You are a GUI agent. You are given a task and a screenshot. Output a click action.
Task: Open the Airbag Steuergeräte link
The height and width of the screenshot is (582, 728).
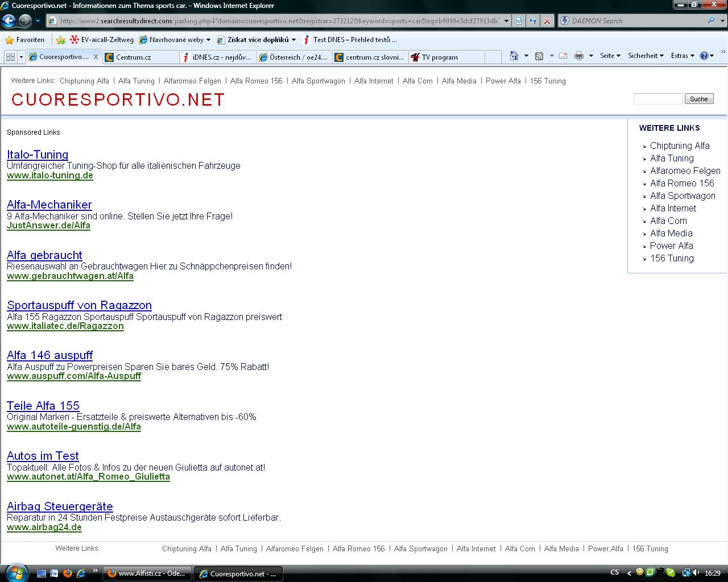60,506
